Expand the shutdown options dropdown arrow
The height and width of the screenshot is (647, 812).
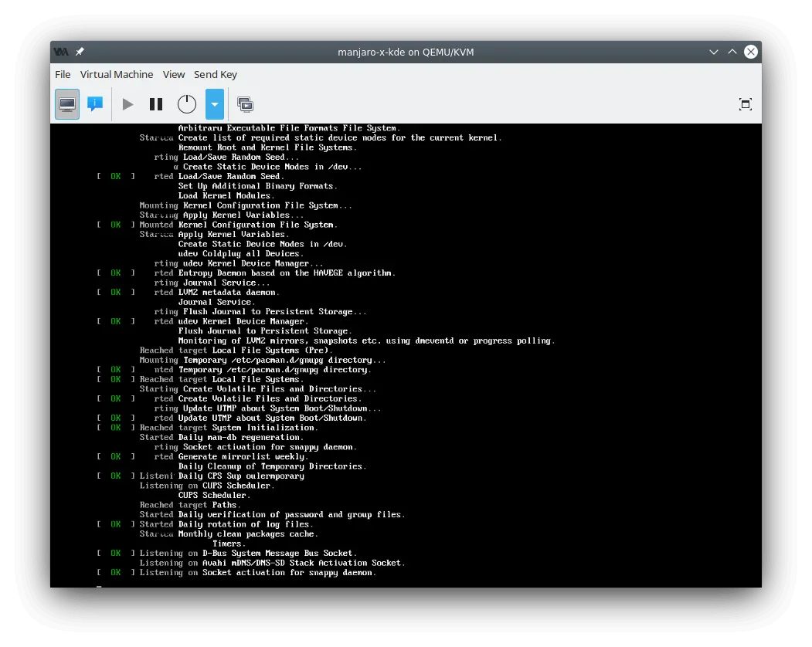pos(214,104)
